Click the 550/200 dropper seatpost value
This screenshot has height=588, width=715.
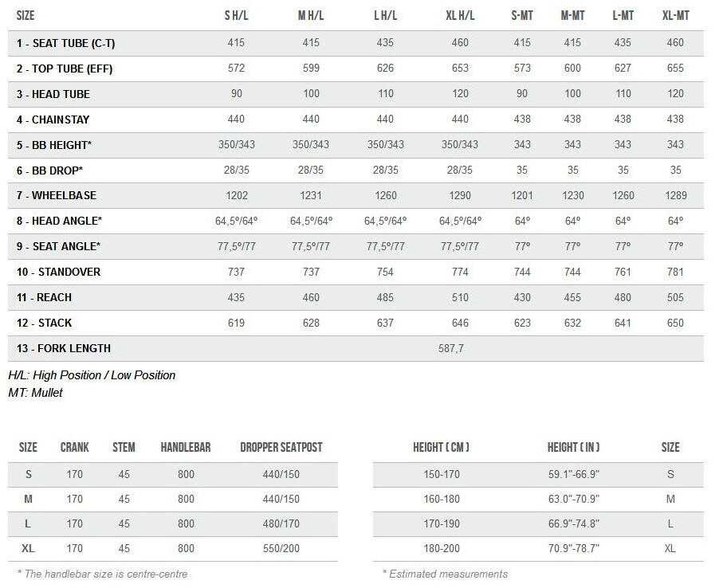281,549
